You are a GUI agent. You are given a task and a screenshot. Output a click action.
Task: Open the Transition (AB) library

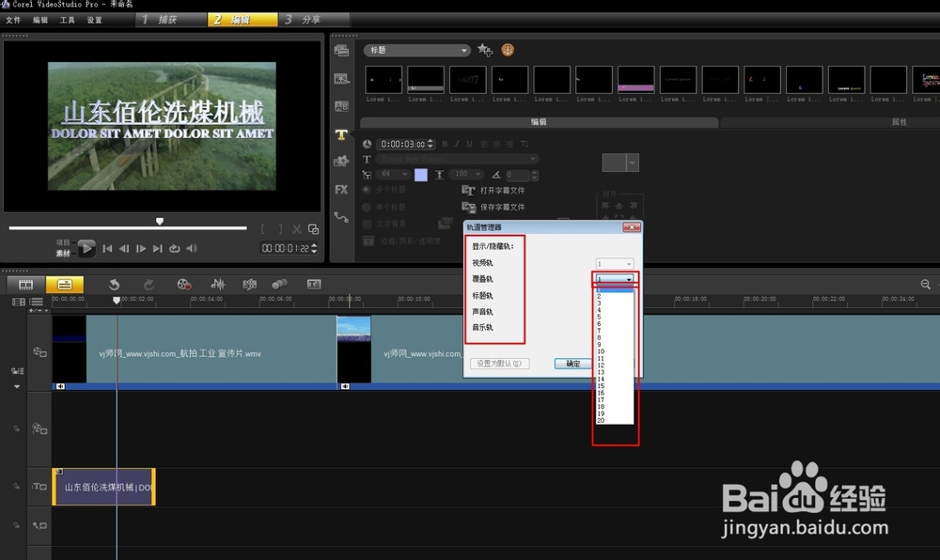(341, 106)
